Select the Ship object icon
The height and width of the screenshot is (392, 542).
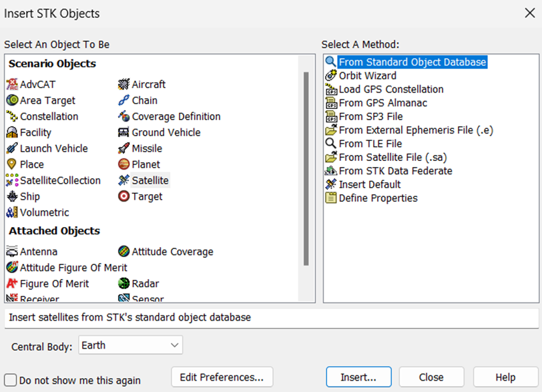(x=12, y=196)
